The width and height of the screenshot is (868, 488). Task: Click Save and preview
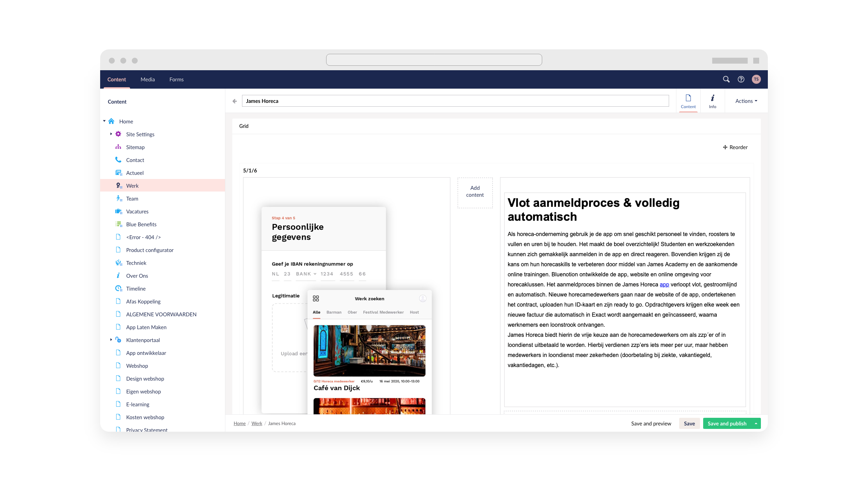[651, 423]
